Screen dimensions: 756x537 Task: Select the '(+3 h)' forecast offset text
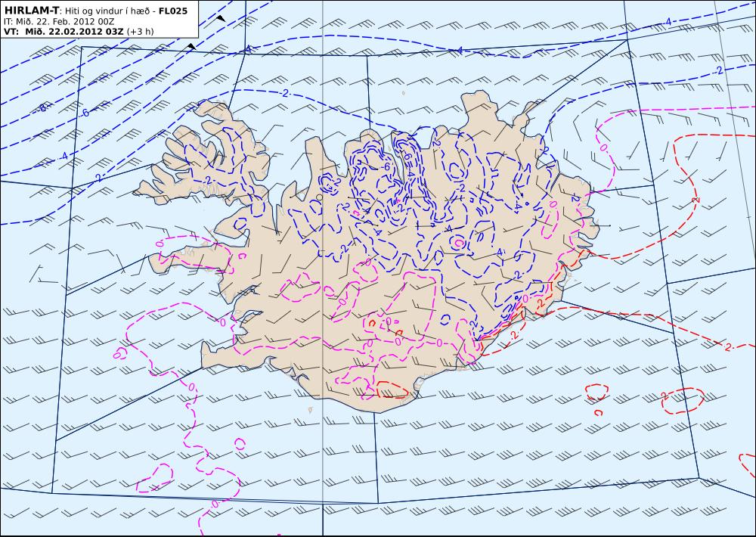(x=140, y=32)
